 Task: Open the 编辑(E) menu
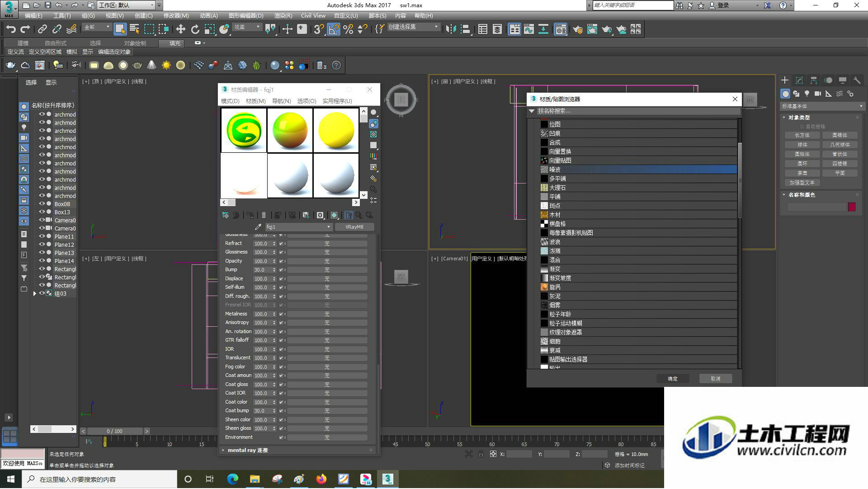[33, 15]
